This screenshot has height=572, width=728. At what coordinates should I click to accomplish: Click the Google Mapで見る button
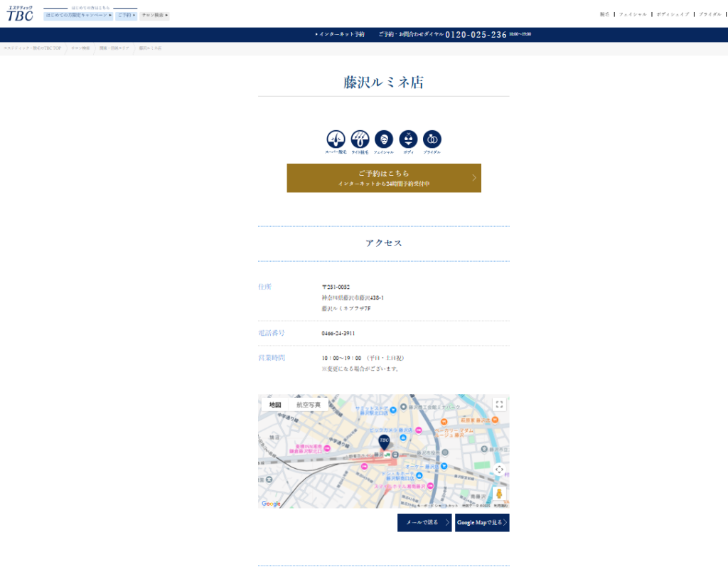click(x=482, y=523)
